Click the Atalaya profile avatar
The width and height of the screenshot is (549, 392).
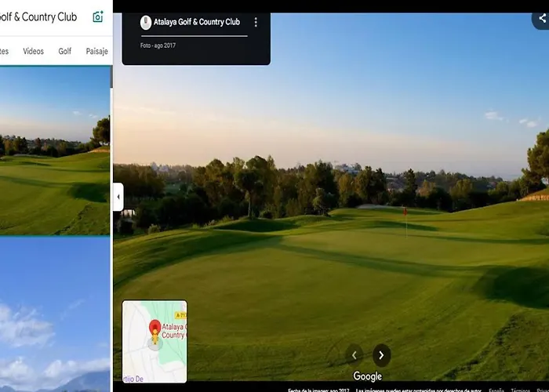pos(146,23)
